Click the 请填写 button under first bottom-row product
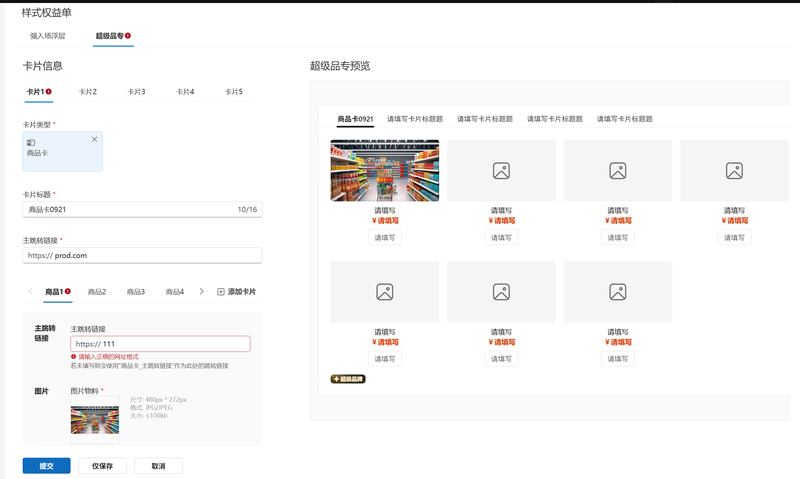Viewport: 800px width, 479px height. (385, 359)
